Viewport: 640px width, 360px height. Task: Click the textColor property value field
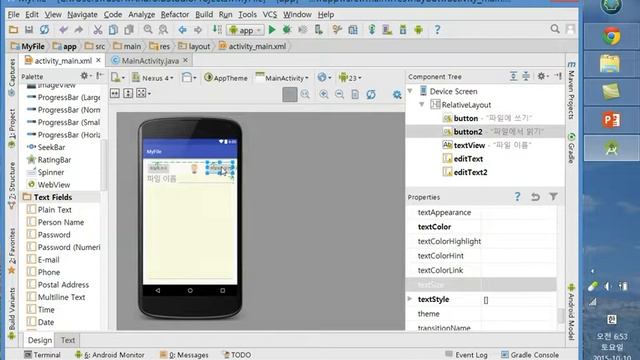(x=518, y=227)
